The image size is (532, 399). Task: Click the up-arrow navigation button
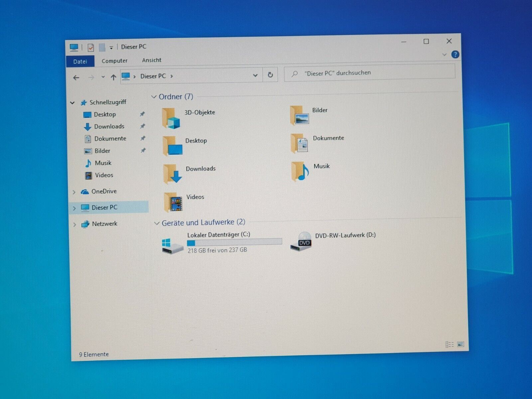(113, 77)
